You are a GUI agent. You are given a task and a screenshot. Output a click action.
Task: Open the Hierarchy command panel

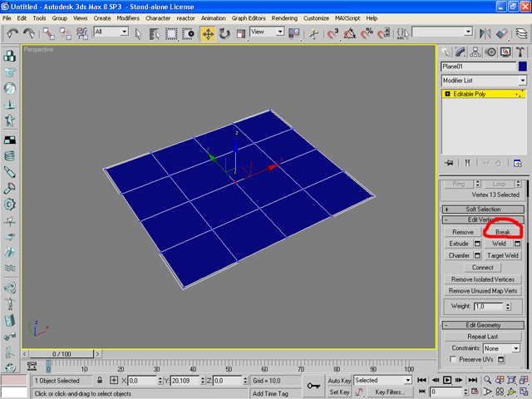pos(475,52)
